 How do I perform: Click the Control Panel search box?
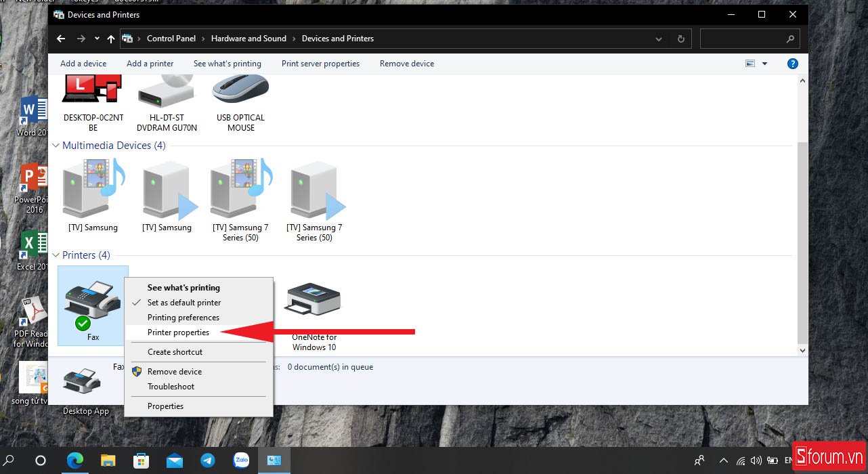743,39
